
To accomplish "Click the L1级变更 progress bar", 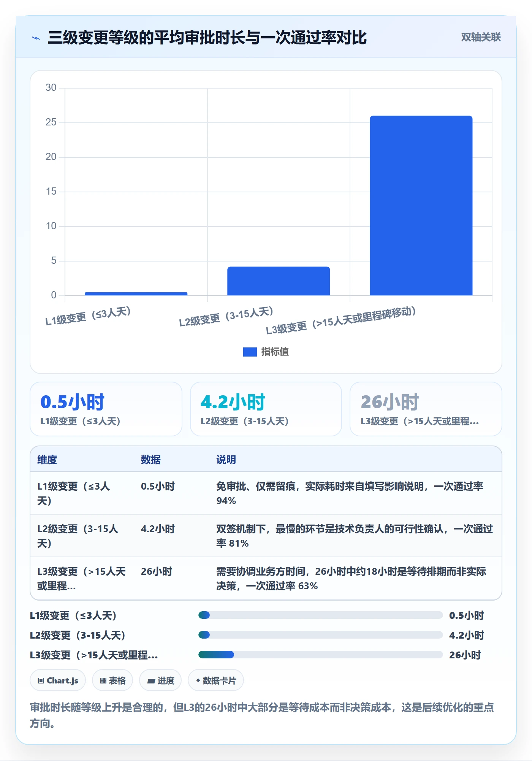I will [320, 615].
